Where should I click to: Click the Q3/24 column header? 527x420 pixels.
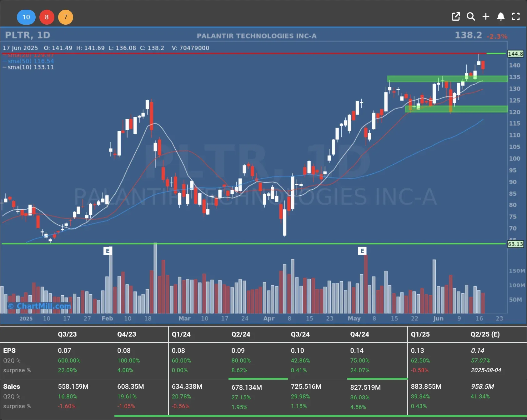[x=300, y=334]
